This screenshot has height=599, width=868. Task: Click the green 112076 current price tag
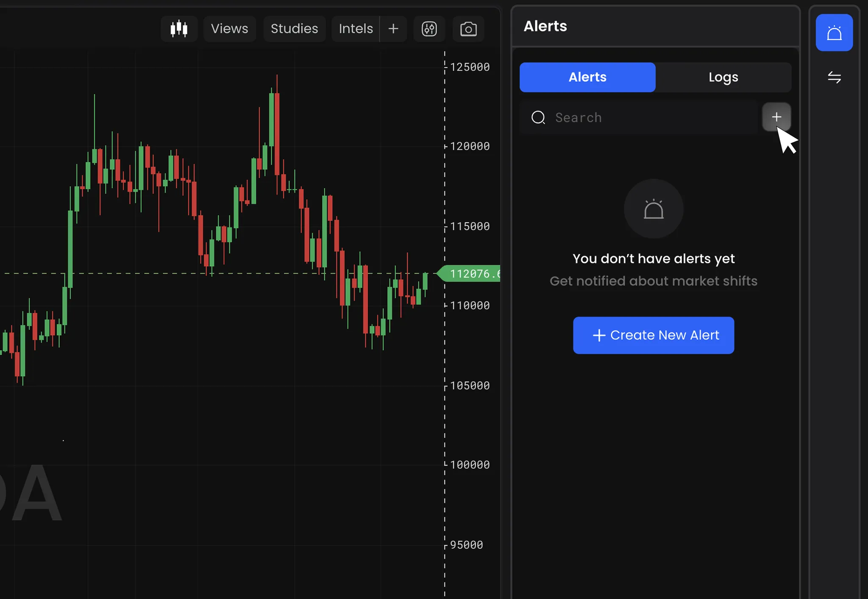click(471, 274)
